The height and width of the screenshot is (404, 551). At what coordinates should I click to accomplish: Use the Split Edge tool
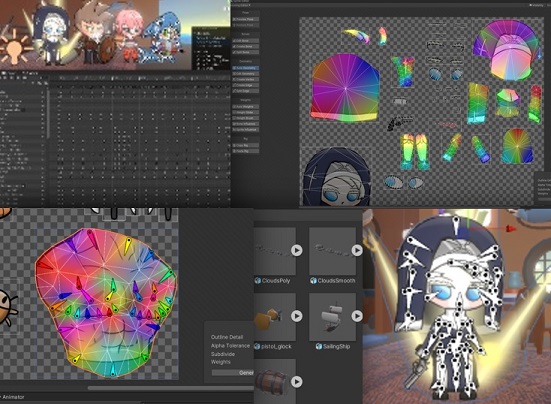pos(246,91)
